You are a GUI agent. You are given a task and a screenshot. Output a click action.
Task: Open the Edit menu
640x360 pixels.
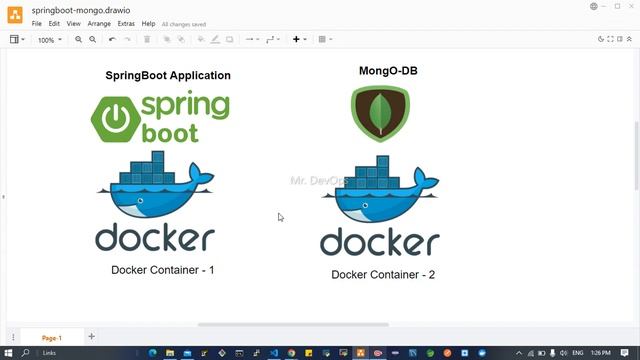point(54,24)
